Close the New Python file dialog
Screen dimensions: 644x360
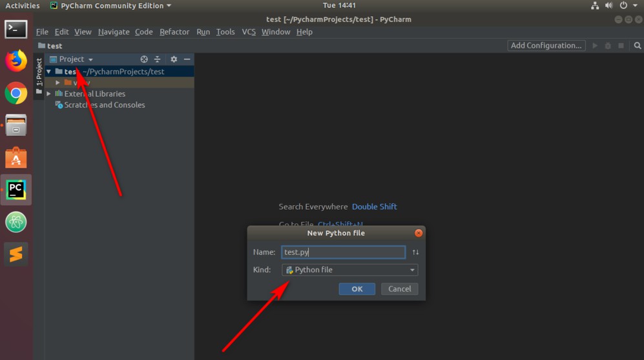pos(419,233)
